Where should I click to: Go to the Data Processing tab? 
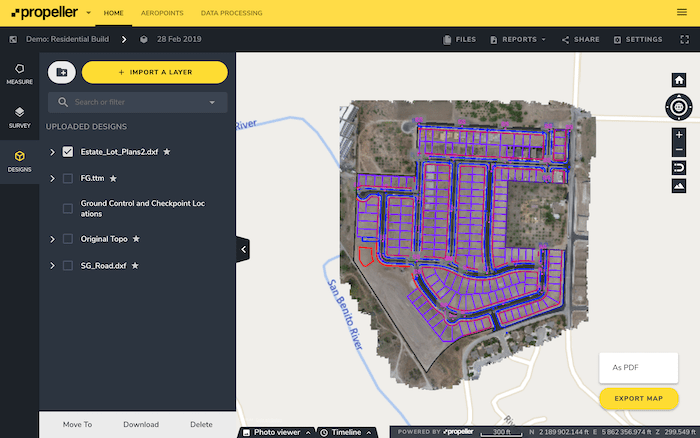point(231,13)
